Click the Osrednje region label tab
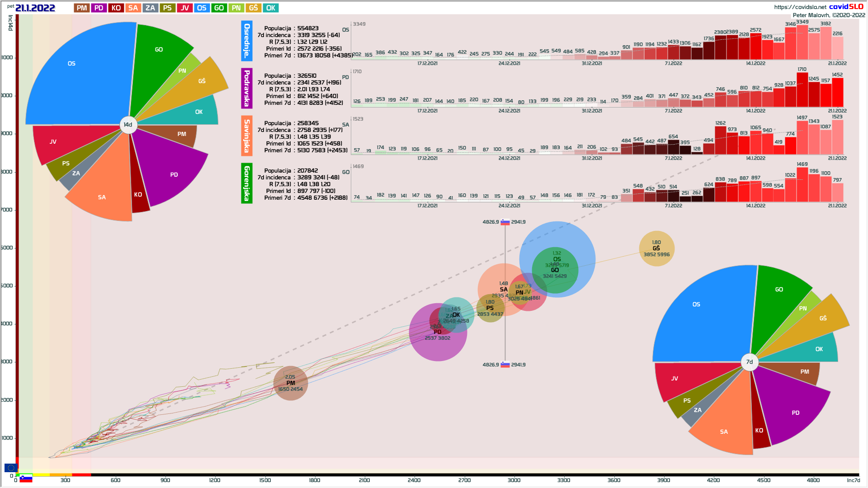Image resolution: width=868 pixels, height=488 pixels. tap(247, 41)
